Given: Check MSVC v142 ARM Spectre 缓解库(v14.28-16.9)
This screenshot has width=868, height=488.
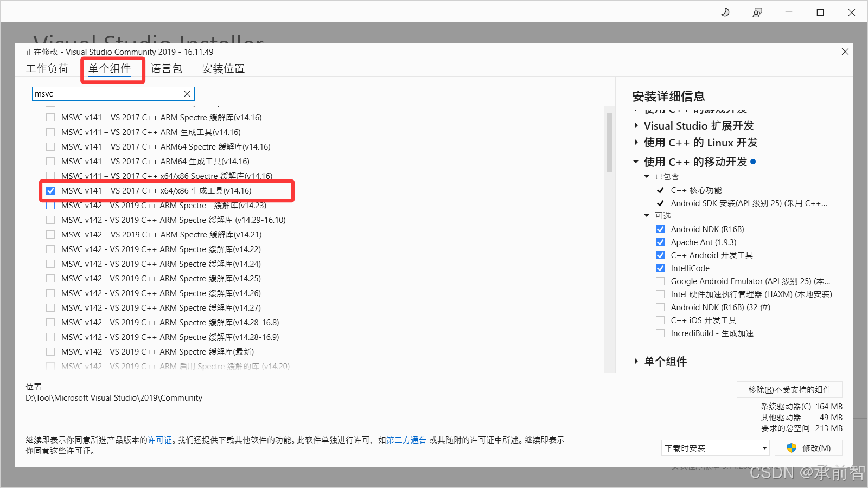Looking at the screenshot, I should 50,337.
